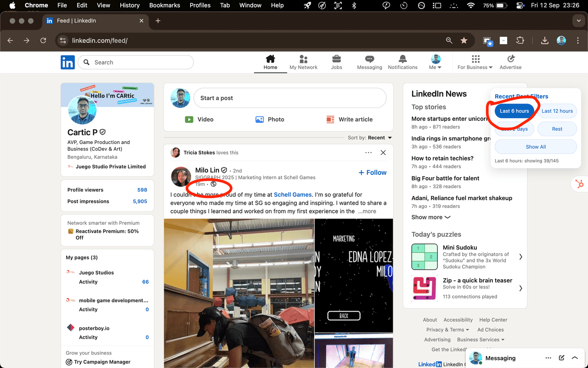Follow Milo Lin
588x368 pixels.
point(373,172)
